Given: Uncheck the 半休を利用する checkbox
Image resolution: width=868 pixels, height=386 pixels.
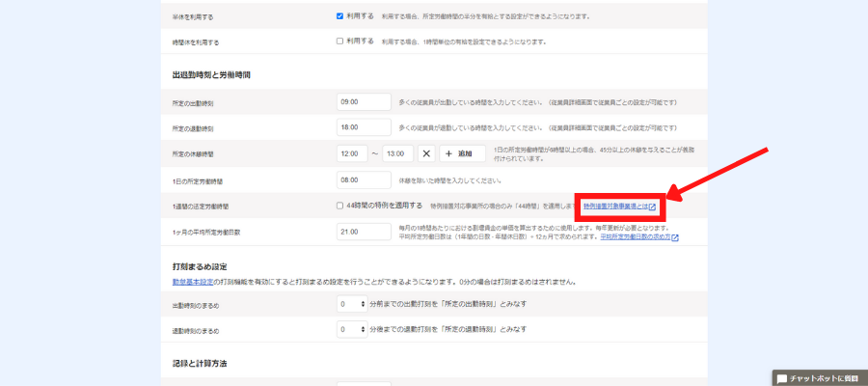Looking at the screenshot, I should click(339, 16).
